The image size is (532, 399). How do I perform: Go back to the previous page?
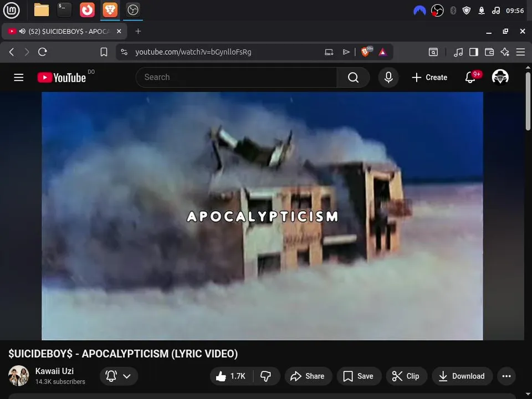coord(12,52)
